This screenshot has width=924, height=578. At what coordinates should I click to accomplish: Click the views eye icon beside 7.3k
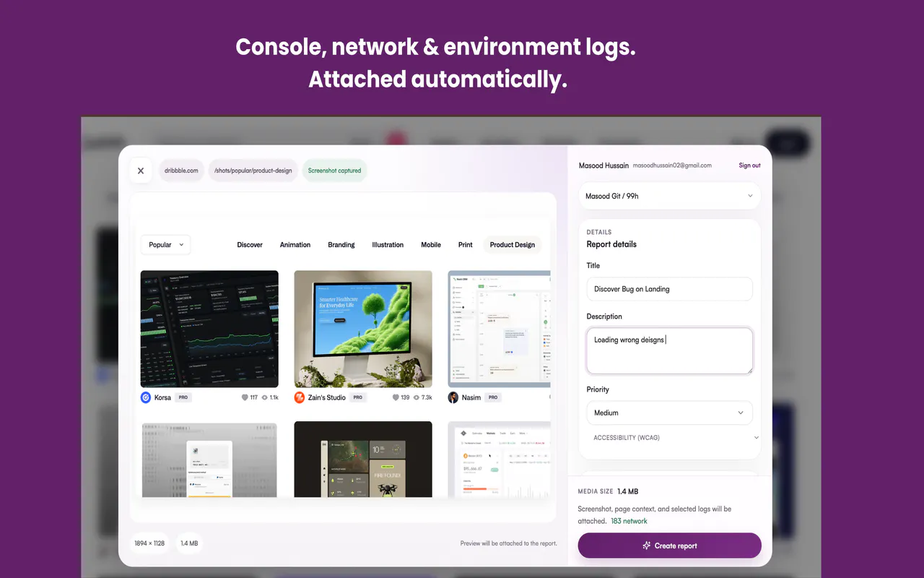pyautogui.click(x=416, y=397)
